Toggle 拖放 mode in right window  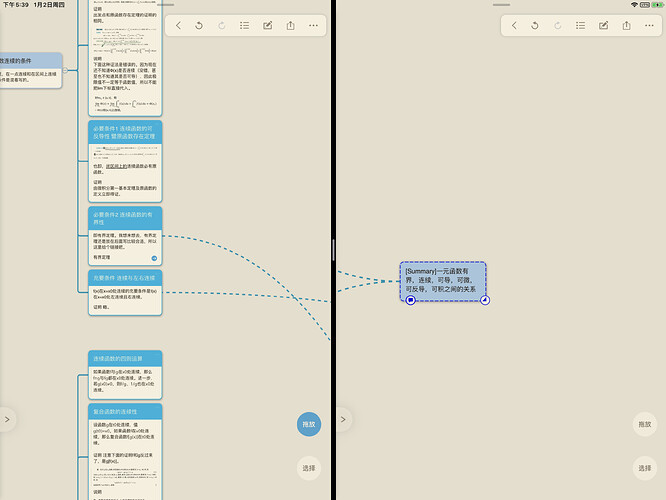point(645,424)
